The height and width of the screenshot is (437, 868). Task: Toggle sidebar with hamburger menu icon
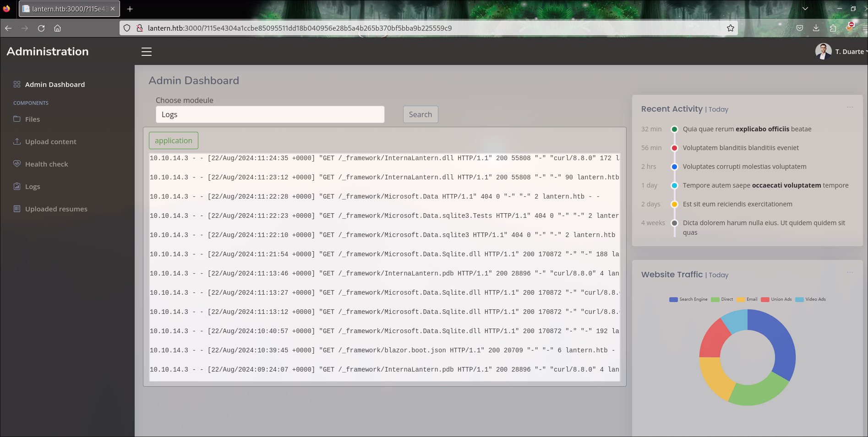tap(147, 52)
